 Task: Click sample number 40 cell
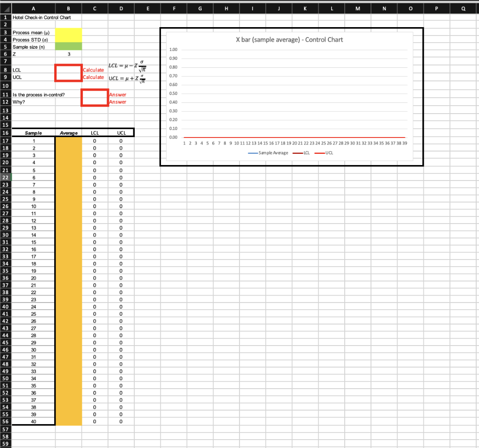[33, 421]
